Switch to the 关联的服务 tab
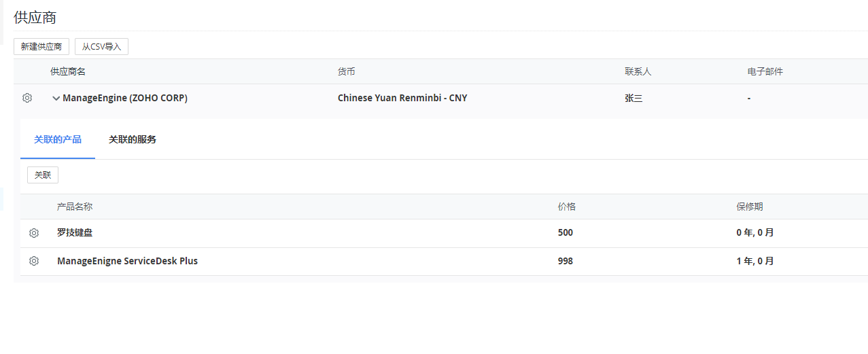The width and height of the screenshot is (868, 354). point(133,139)
